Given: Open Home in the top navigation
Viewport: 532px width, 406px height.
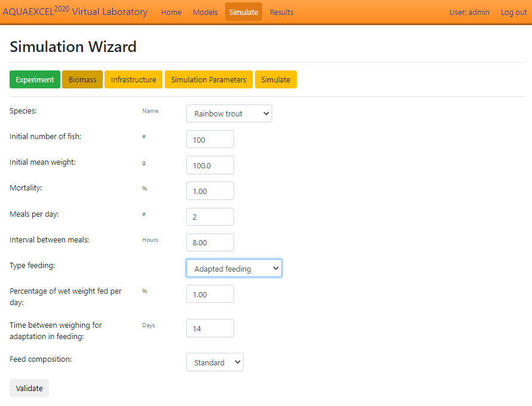Looking at the screenshot, I should (x=171, y=12).
